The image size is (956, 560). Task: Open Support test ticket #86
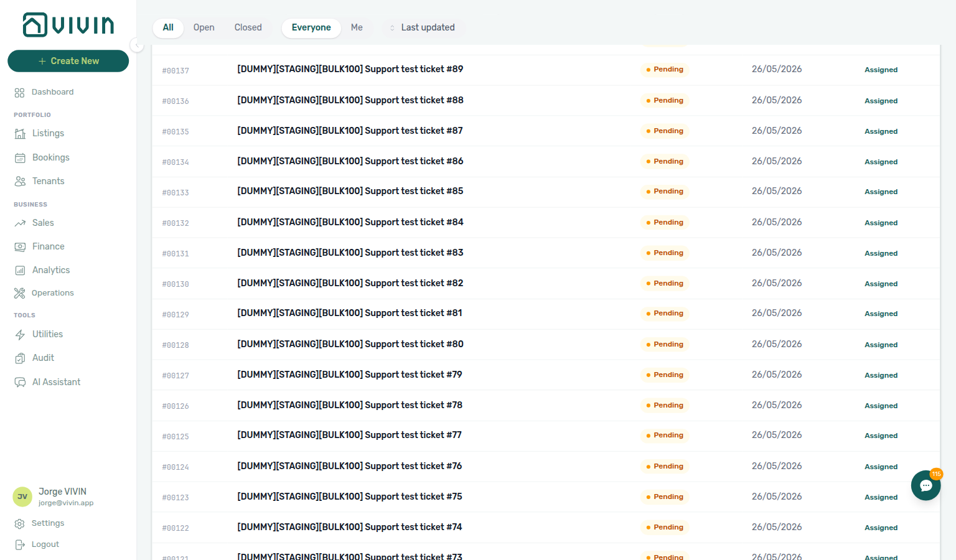pyautogui.click(x=350, y=161)
